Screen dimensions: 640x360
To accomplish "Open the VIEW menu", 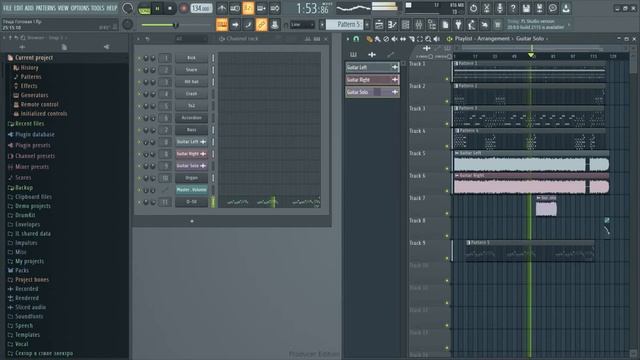I will [x=63, y=8].
